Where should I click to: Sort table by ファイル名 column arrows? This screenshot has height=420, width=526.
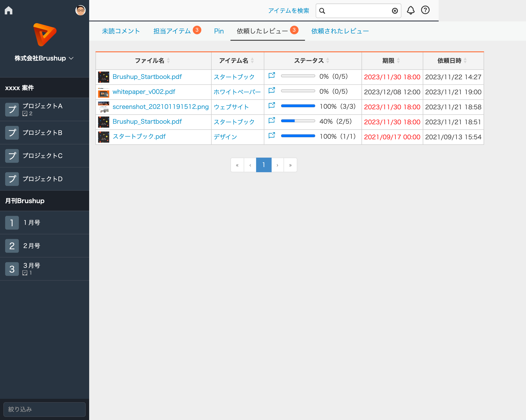click(168, 61)
